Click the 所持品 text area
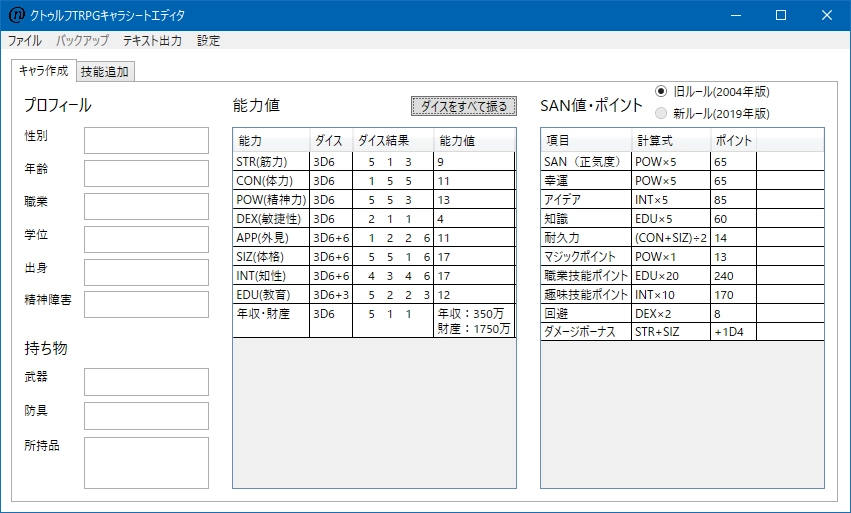The width and height of the screenshot is (851, 513). coord(147,463)
